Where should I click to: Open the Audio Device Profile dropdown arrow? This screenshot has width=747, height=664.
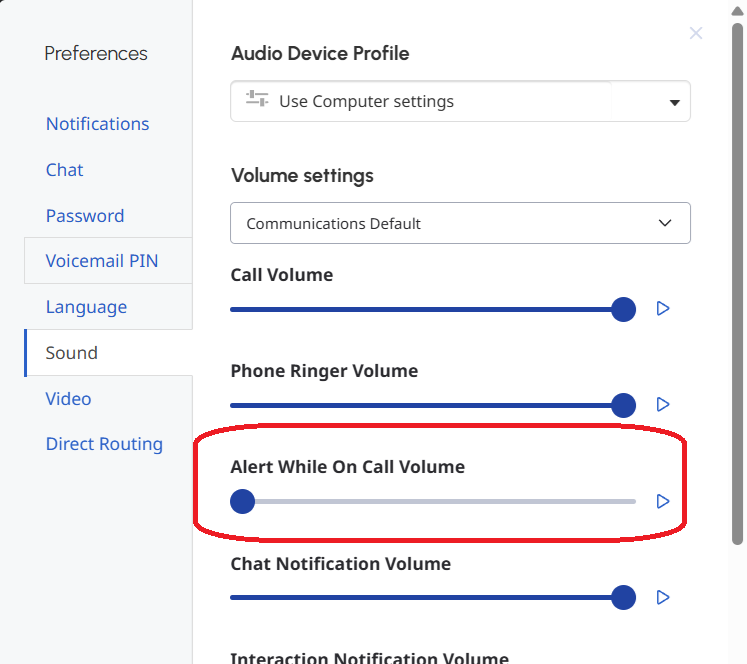(674, 102)
